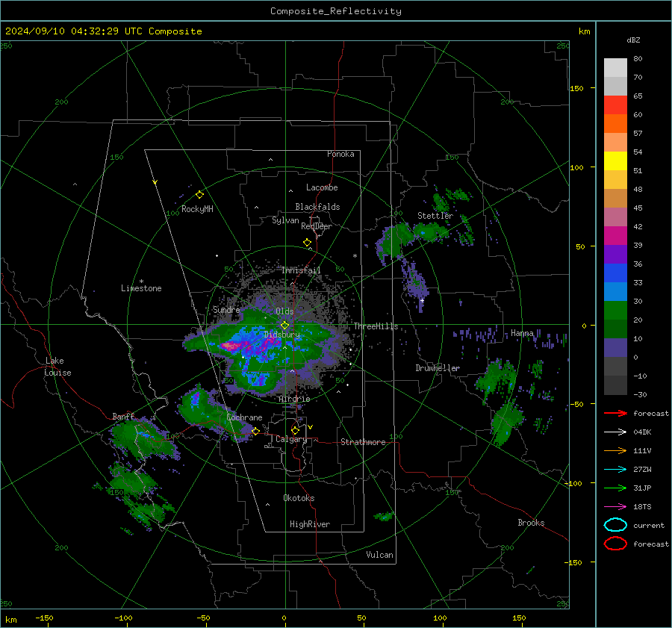Click the Sundre location label
This screenshot has height=628, width=672.
(226, 309)
